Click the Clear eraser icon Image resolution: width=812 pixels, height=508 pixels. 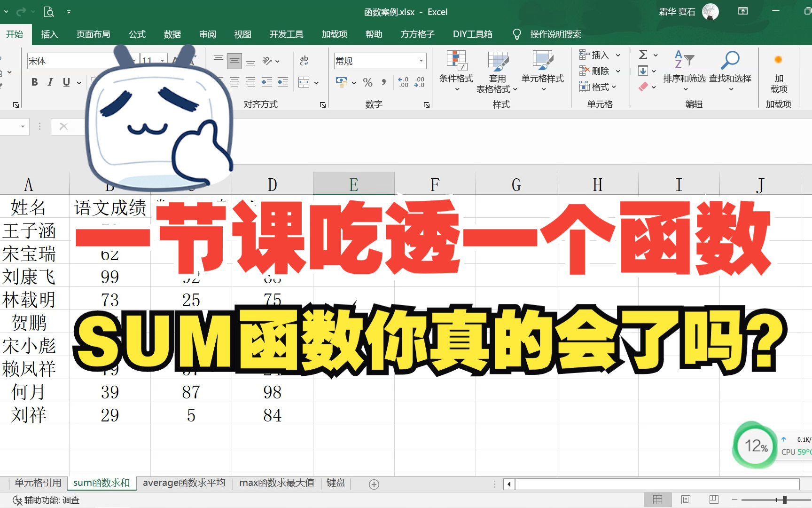(x=643, y=87)
